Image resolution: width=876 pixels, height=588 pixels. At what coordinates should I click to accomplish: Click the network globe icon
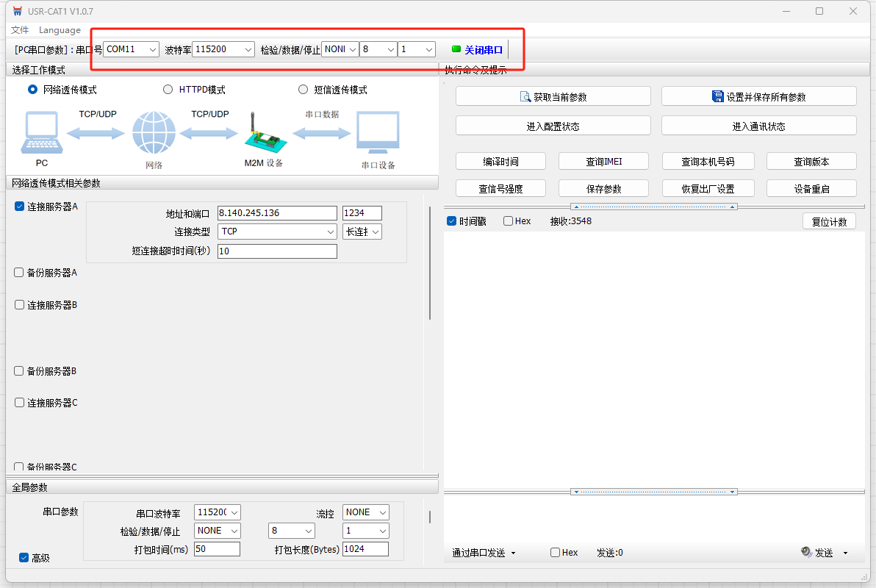click(154, 133)
